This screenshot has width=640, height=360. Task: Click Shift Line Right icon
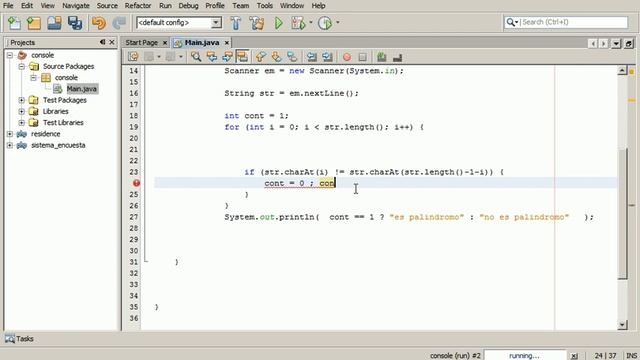(327, 57)
